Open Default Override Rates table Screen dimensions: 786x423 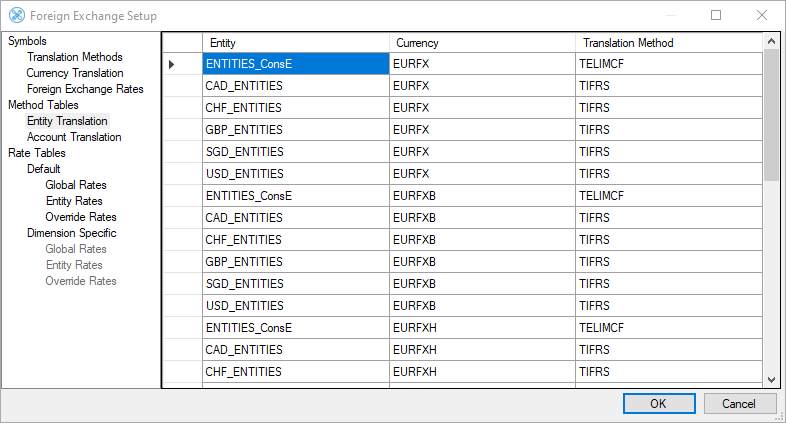[81, 217]
